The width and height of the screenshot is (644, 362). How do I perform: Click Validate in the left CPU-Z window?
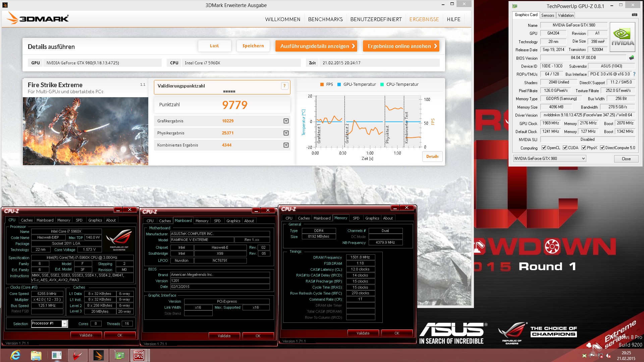tap(86, 335)
